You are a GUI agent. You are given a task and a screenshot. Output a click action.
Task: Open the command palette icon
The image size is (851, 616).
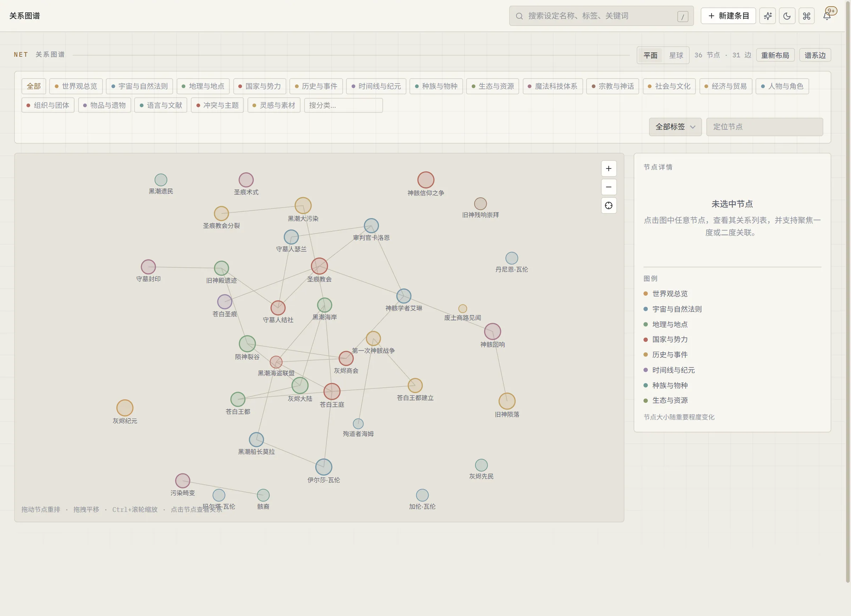(806, 16)
